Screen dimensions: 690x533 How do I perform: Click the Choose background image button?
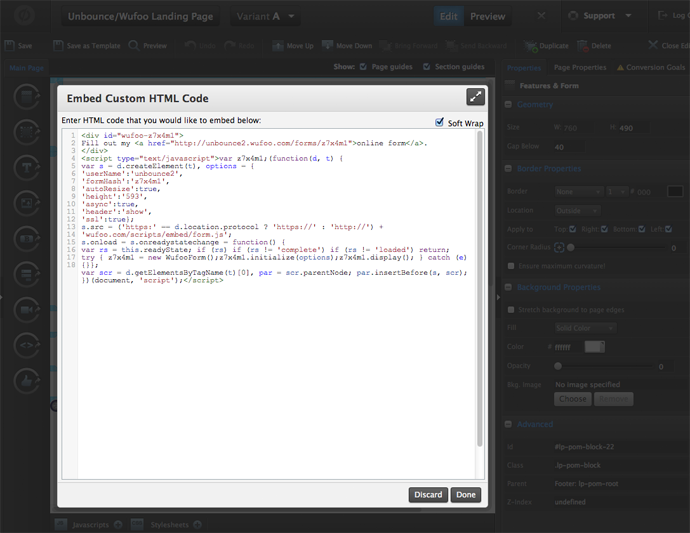pyautogui.click(x=573, y=399)
